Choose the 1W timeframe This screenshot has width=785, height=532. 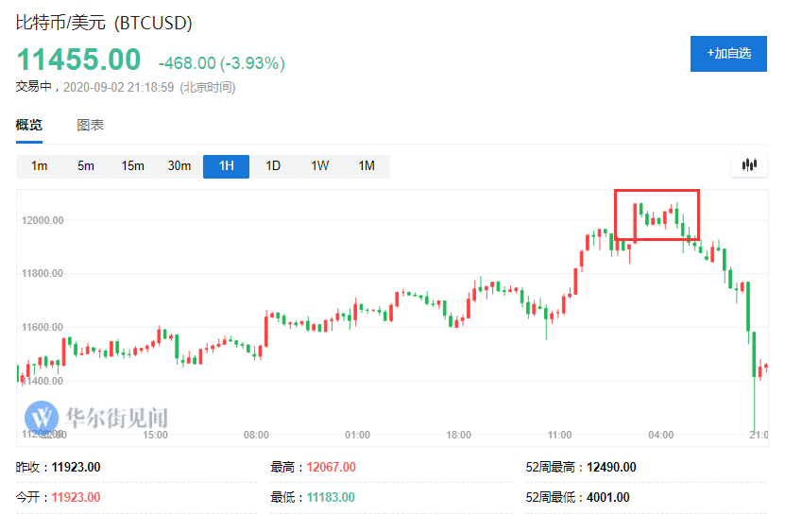(x=320, y=166)
